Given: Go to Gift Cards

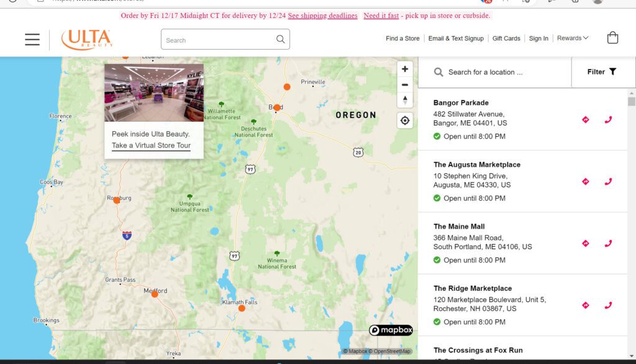Looking at the screenshot, I should click(506, 38).
